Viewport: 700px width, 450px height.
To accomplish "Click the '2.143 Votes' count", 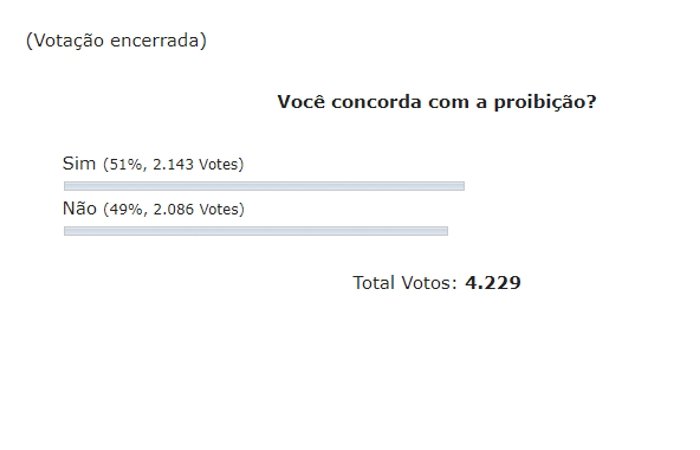I will [195, 165].
